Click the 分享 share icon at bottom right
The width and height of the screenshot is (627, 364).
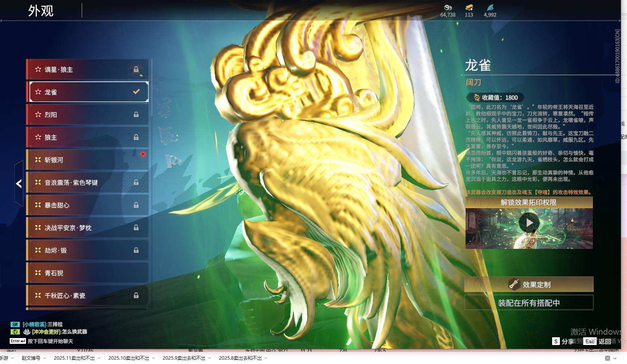[556, 342]
